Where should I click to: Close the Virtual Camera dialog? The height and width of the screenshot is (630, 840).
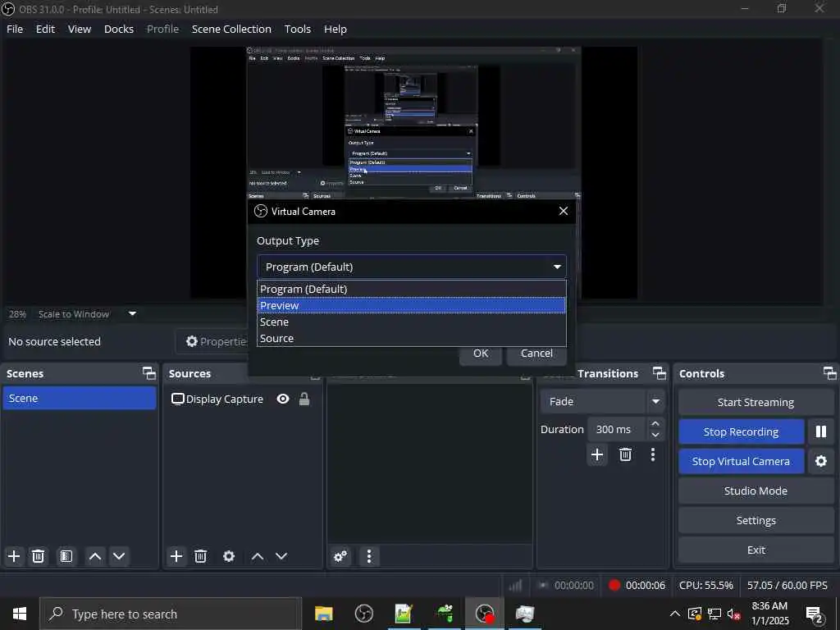pos(563,211)
